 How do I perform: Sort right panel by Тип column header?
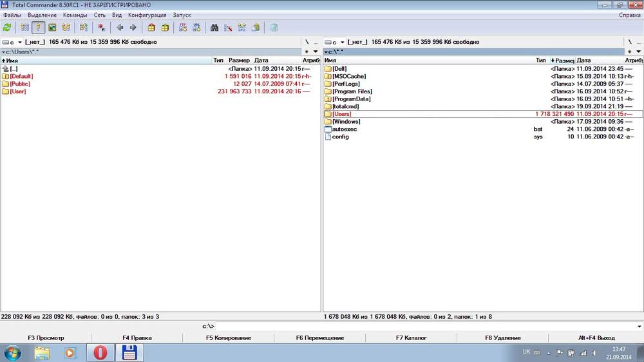click(540, 61)
